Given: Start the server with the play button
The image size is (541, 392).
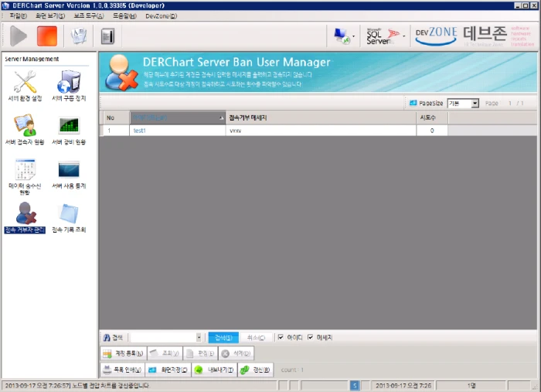Looking at the screenshot, I should click(19, 36).
